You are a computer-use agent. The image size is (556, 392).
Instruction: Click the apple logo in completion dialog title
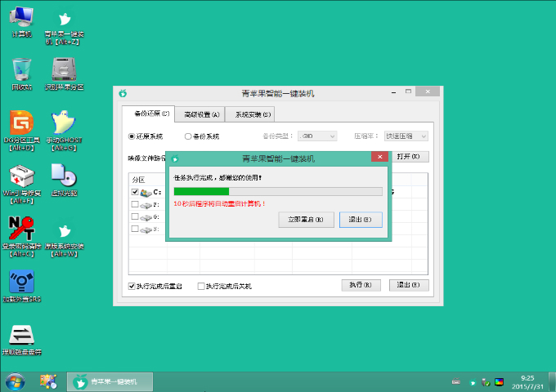click(175, 158)
